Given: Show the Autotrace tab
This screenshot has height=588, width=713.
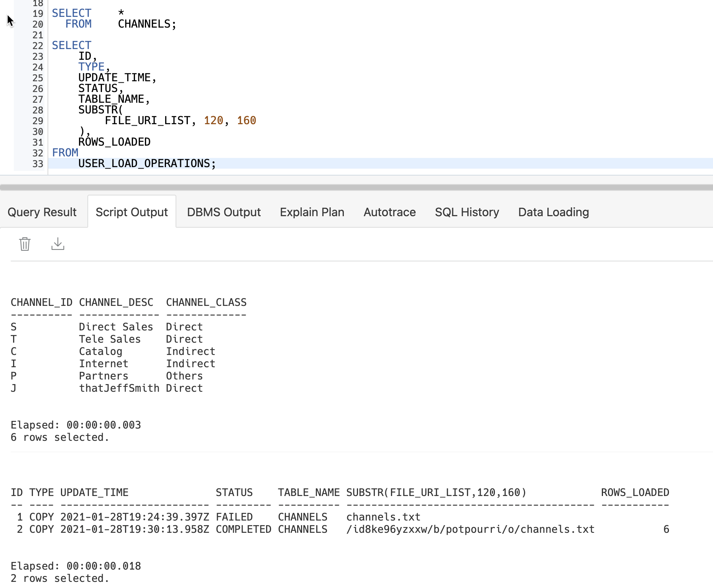Looking at the screenshot, I should pyautogui.click(x=389, y=212).
